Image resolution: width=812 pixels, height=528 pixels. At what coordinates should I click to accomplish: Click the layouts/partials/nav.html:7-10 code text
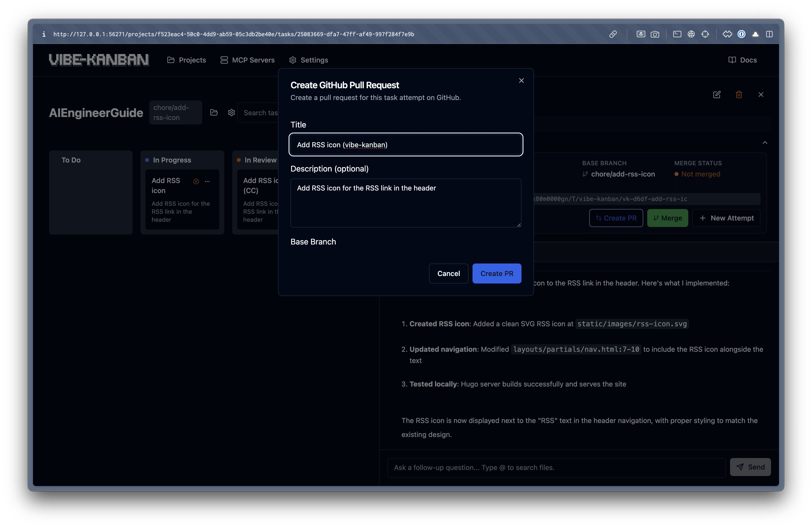point(576,349)
